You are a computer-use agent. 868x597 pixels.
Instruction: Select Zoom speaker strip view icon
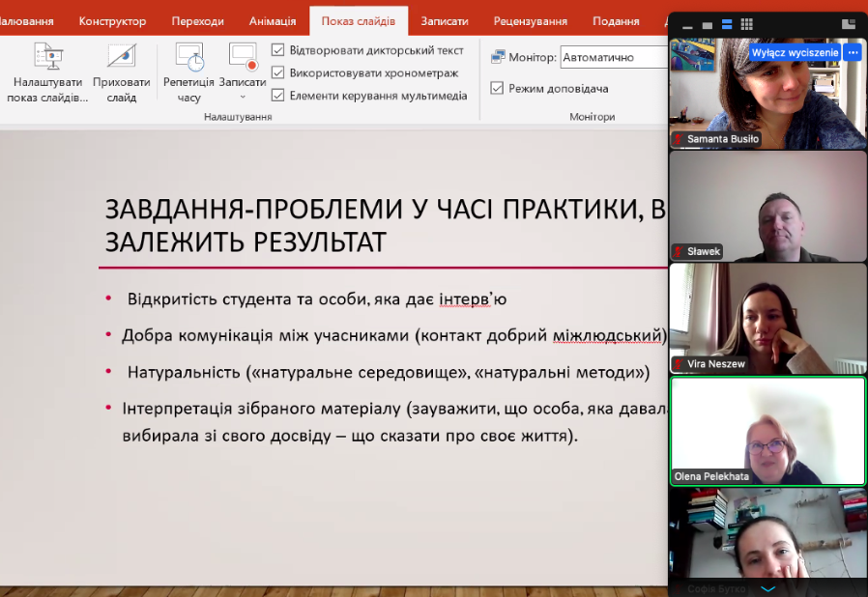click(x=727, y=24)
